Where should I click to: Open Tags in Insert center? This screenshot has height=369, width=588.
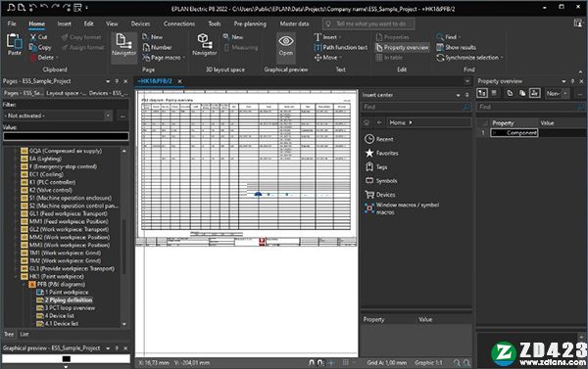click(x=375, y=166)
